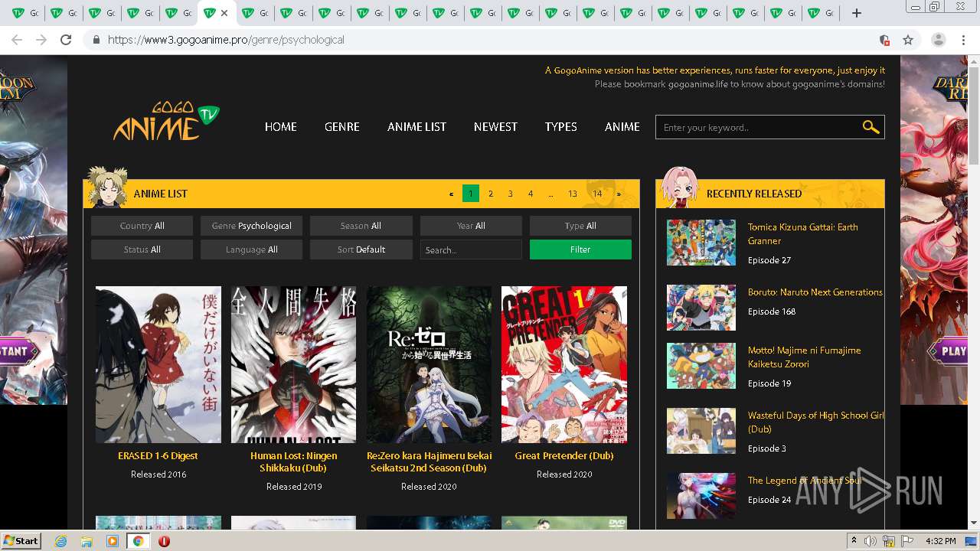
Task: Click the Chrome taskbar icon
Action: pyautogui.click(x=138, y=541)
